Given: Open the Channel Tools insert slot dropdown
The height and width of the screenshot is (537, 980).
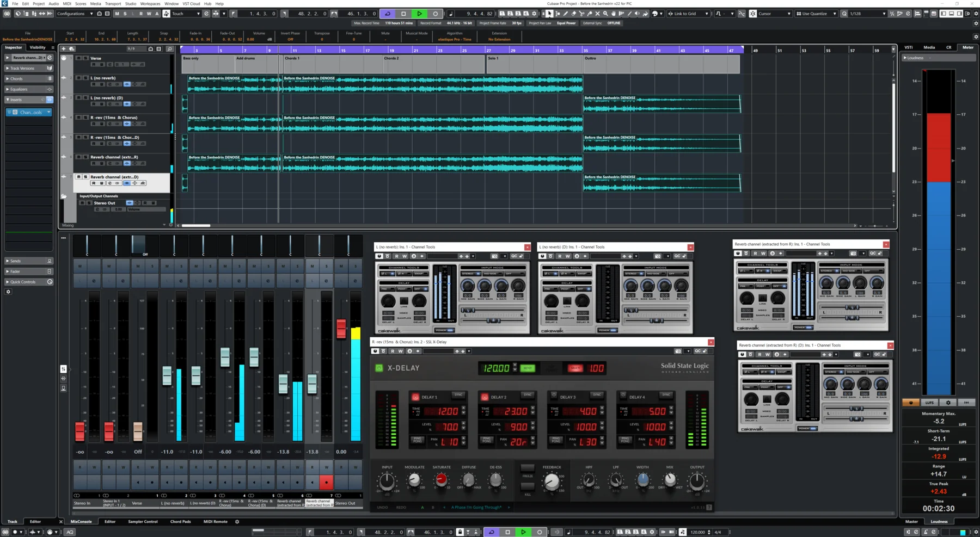Looking at the screenshot, I should pyautogui.click(x=48, y=112).
